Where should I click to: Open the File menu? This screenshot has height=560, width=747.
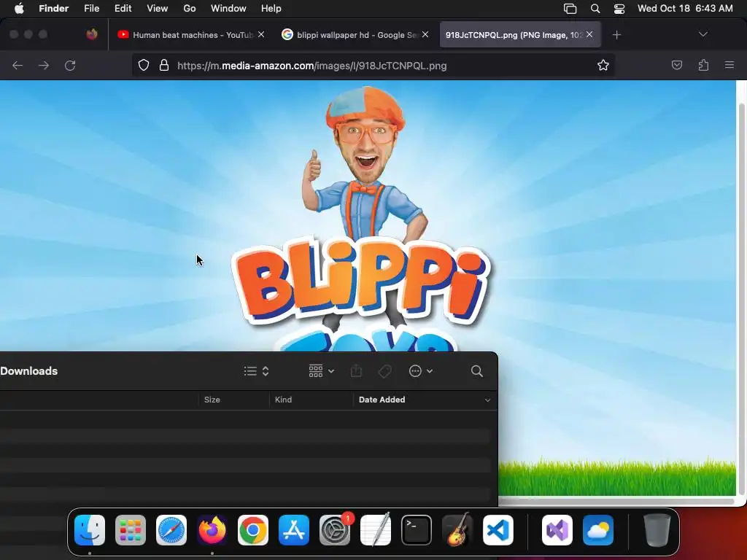(x=91, y=9)
